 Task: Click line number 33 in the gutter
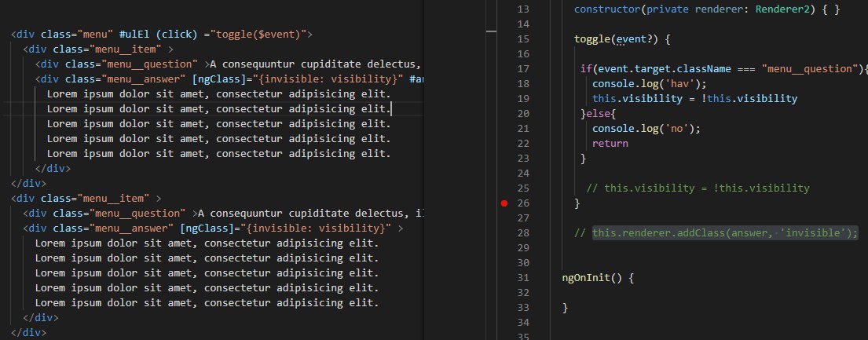[522, 308]
